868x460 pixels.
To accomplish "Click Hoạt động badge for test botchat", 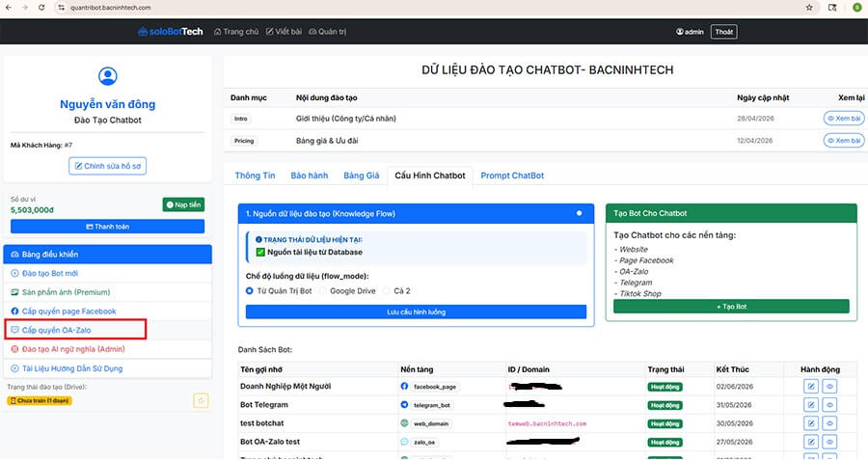I will pyautogui.click(x=665, y=424).
